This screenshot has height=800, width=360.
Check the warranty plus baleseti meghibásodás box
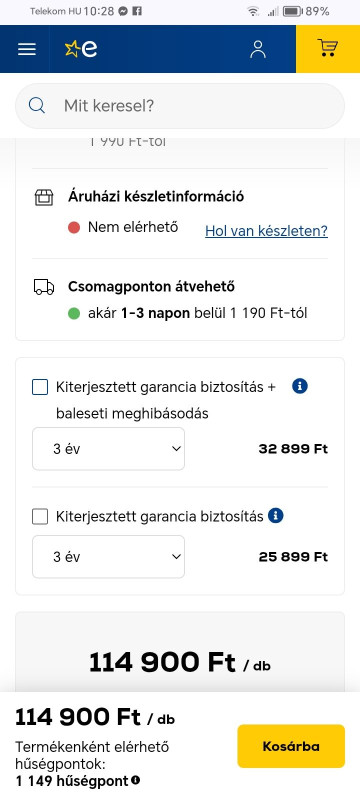(x=40, y=387)
